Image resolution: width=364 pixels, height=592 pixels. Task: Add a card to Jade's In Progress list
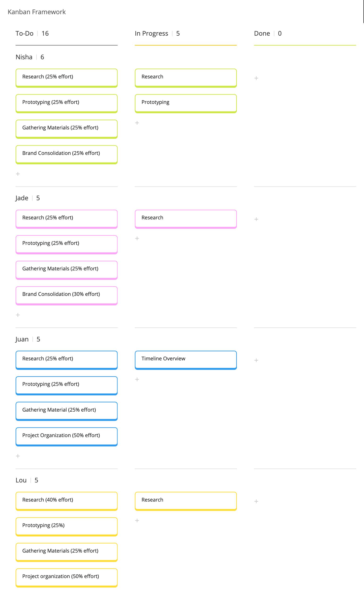pyautogui.click(x=137, y=239)
